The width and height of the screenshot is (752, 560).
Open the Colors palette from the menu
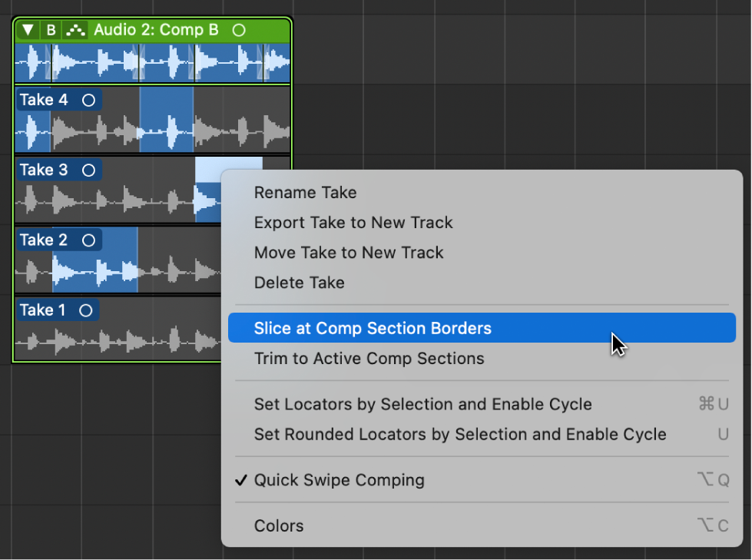point(279,525)
